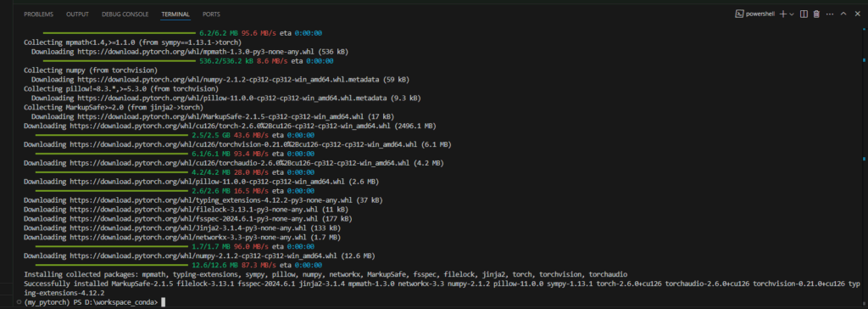Switch to the PORTS tab
Screen dimensions: 868x309
(x=211, y=14)
